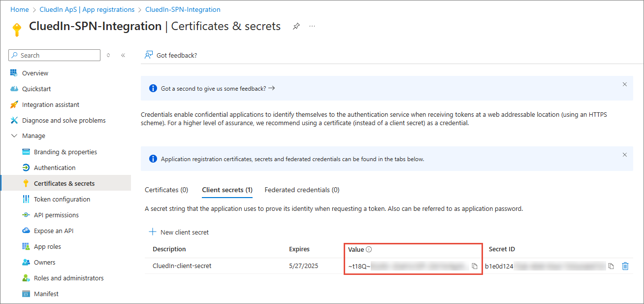Collapse the Manage section
This screenshot has height=304, width=644.
(14, 136)
